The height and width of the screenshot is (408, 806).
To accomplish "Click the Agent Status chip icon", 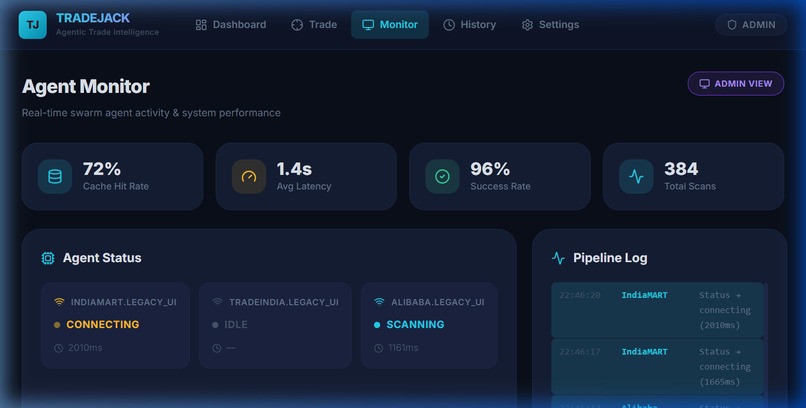I will click(x=48, y=258).
